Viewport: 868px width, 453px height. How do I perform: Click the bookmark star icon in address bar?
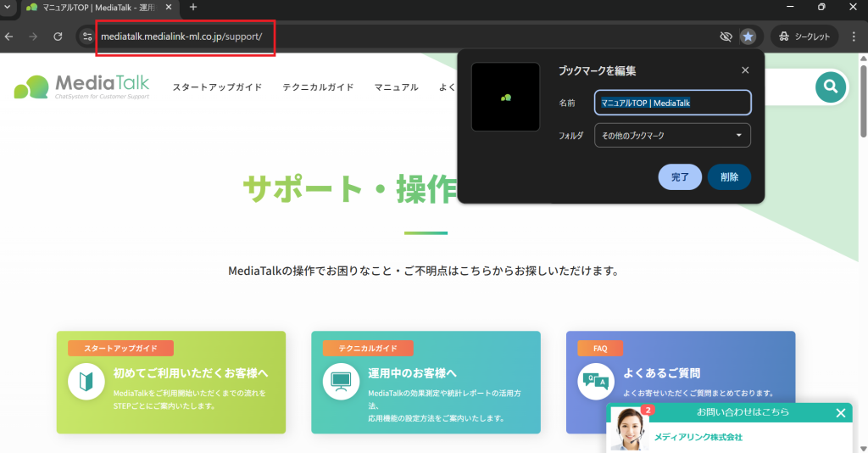[x=748, y=36]
